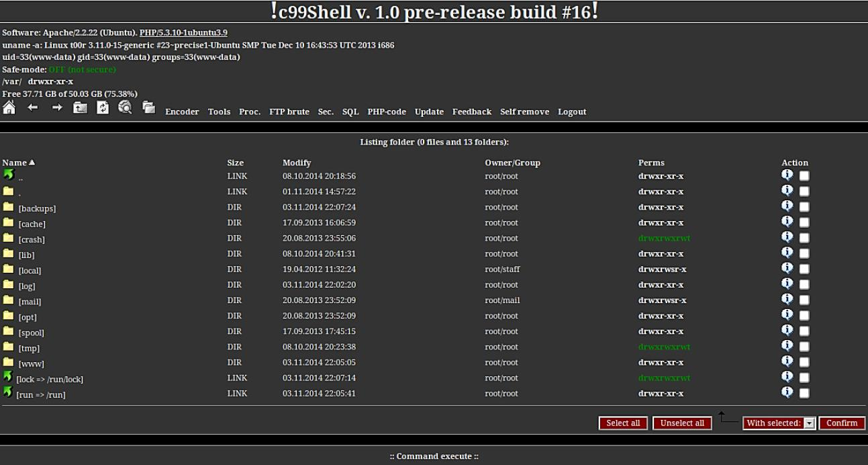Click the info icon for the local row
868x465 pixels.
(787, 268)
